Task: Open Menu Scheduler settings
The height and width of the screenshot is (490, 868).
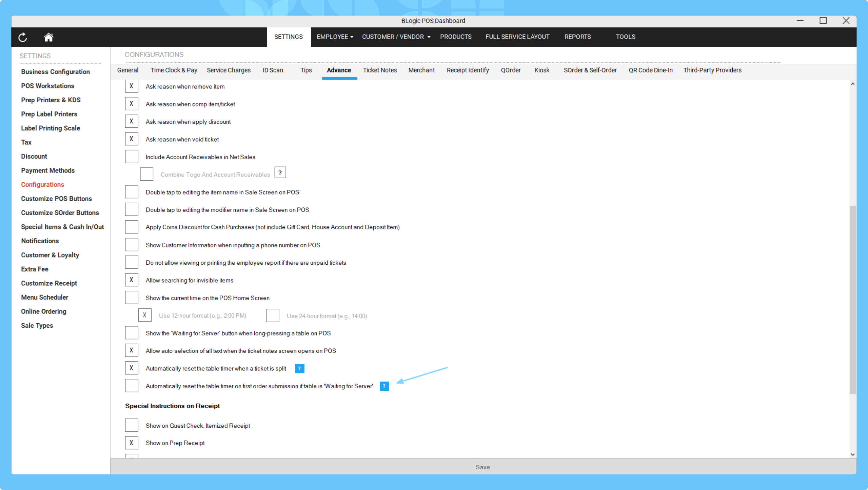Action: coord(44,297)
